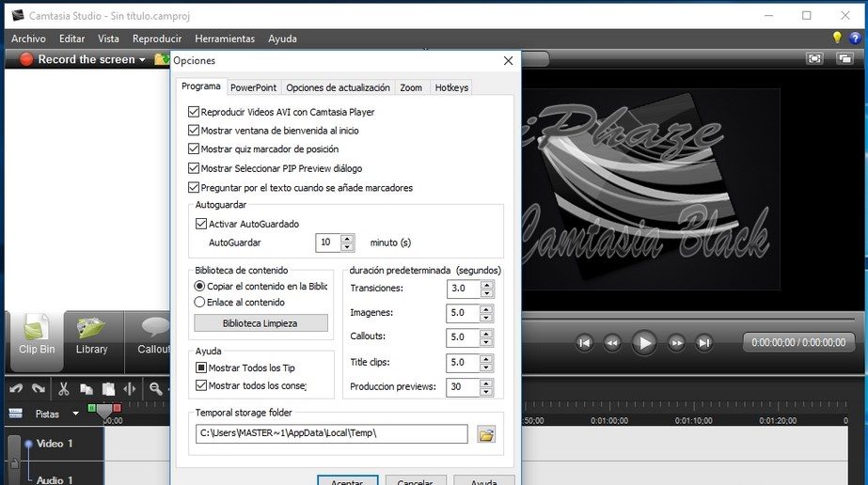Click the fast forward playback button

[x=676, y=343]
